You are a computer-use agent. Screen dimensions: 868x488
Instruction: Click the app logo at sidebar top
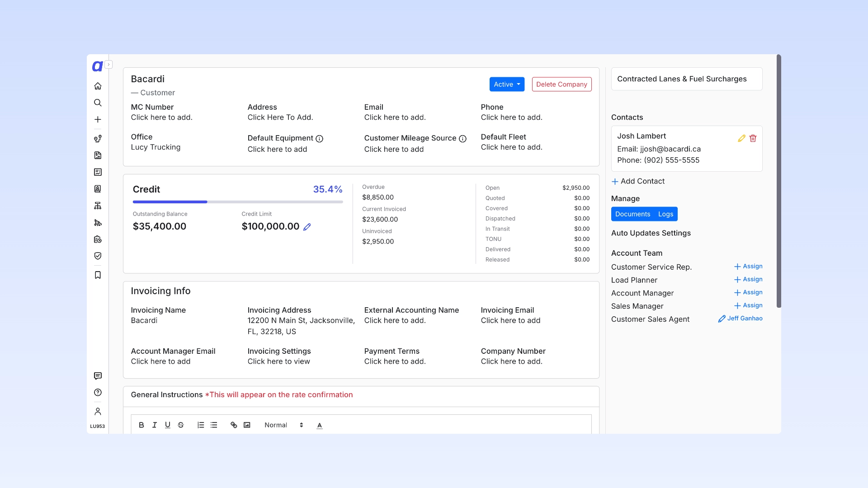tap(97, 66)
